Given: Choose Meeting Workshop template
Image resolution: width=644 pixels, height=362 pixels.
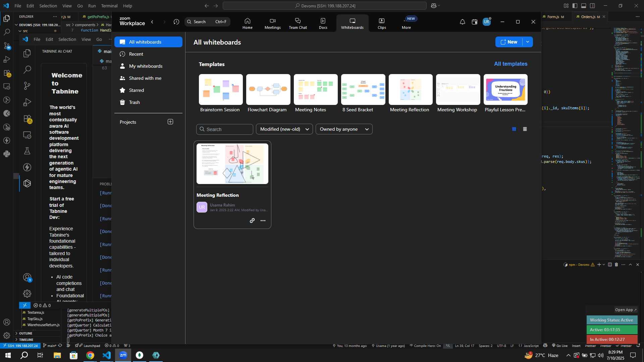Looking at the screenshot, I should (458, 94).
